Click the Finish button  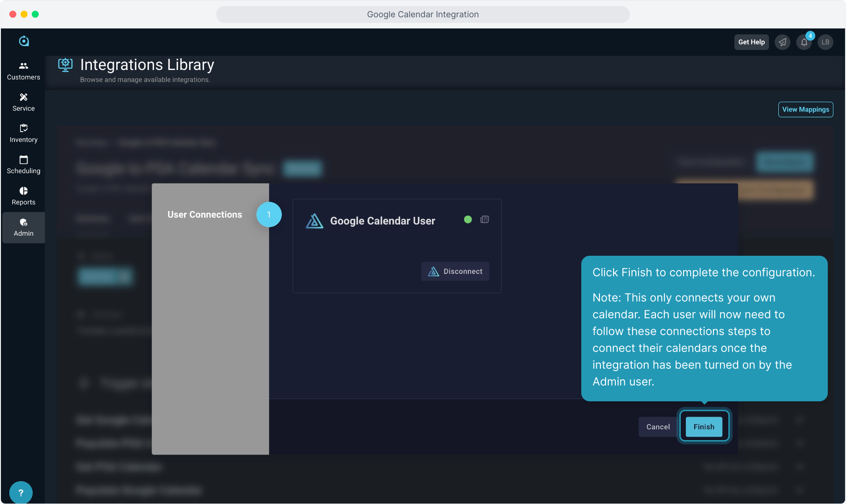click(x=704, y=427)
